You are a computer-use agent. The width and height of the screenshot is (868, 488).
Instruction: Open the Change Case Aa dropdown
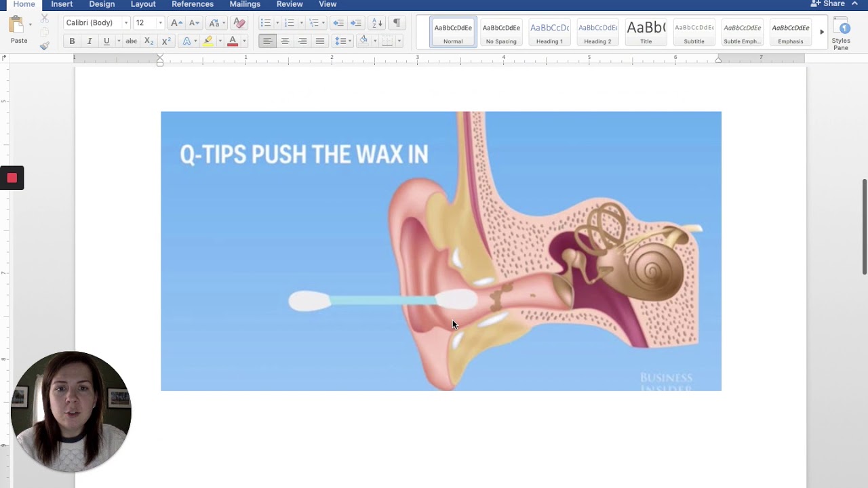pyautogui.click(x=217, y=23)
